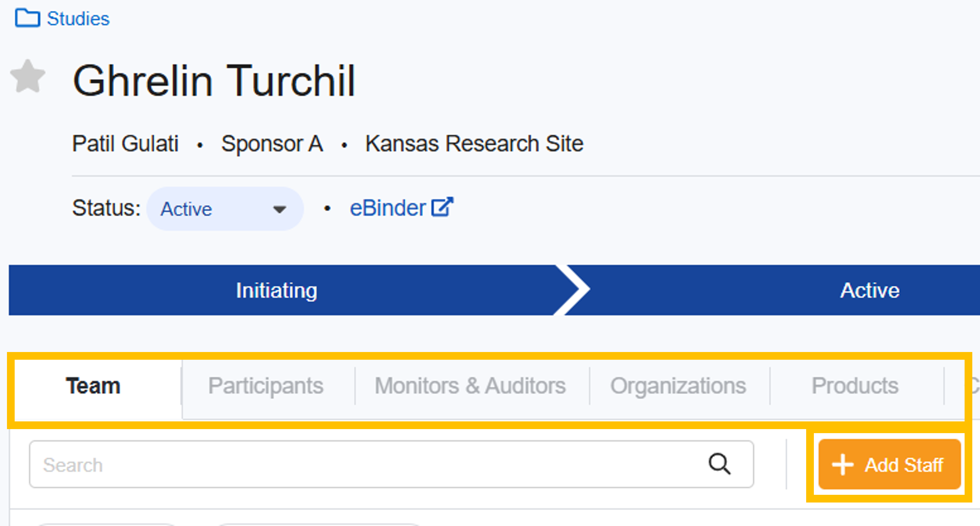
Task: Click the Kansas Research Site text
Action: (x=474, y=144)
